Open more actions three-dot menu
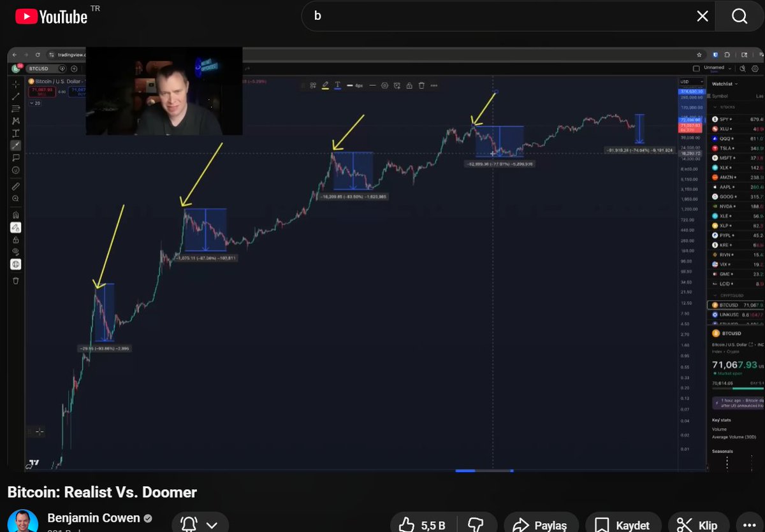The image size is (765, 532). click(749, 525)
